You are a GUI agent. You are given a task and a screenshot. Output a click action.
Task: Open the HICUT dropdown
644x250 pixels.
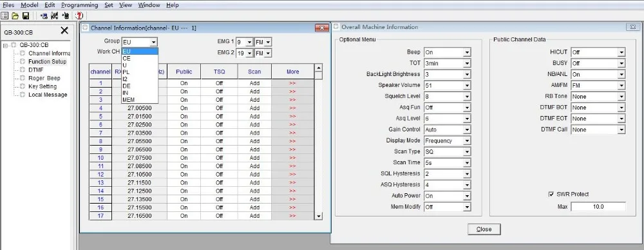click(x=621, y=53)
